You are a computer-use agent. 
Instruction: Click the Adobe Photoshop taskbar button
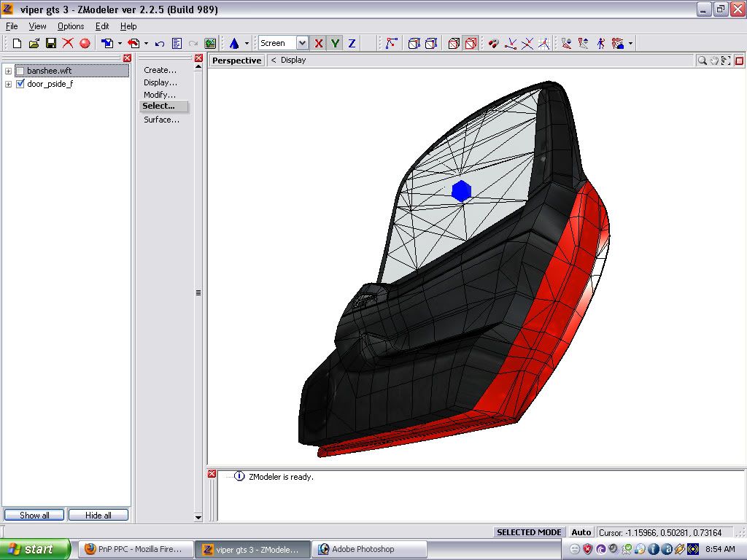(363, 549)
